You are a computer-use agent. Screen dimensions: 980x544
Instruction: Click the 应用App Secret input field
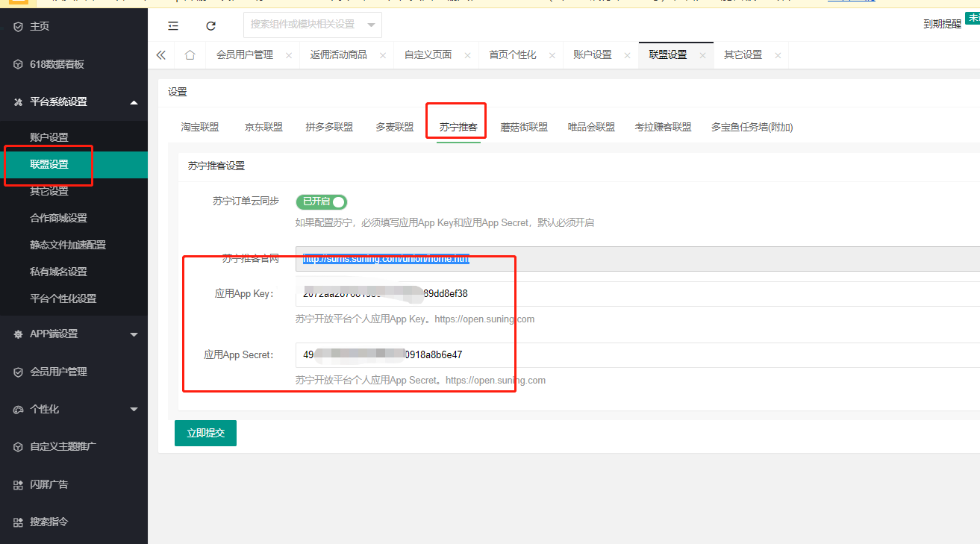(x=637, y=355)
